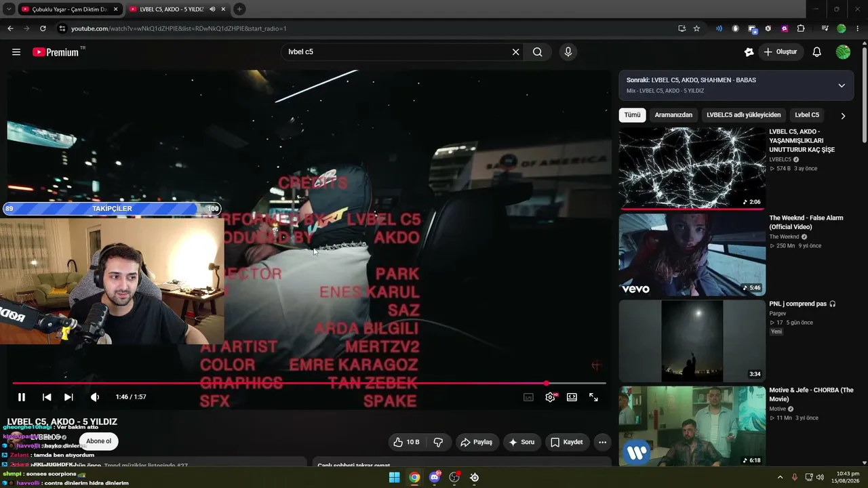Click Oluştur to create content
The height and width of the screenshot is (488, 868).
click(781, 52)
